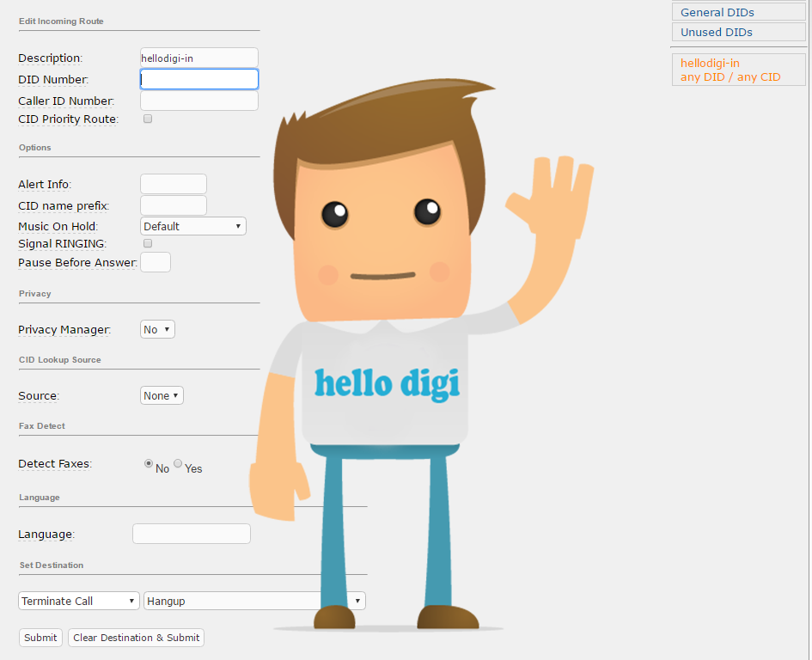This screenshot has height=660, width=812.
Task: Click the Signal RINGING label
Action: (62, 243)
